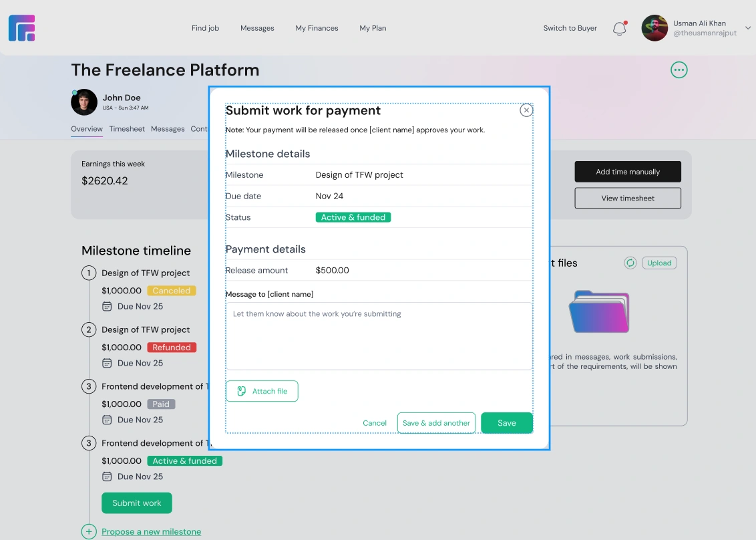
Task: Open the Find job menu
Action: [205, 28]
